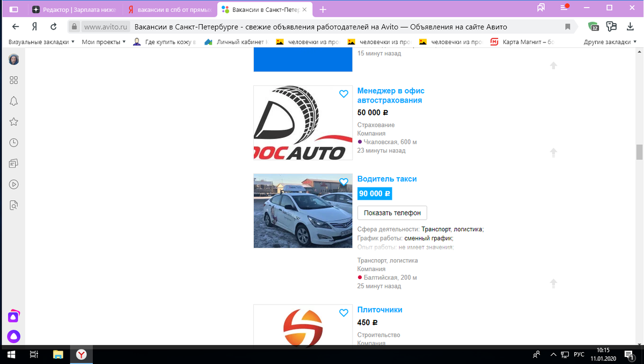
Task: Click the '90 000 ₽' salary highlight
Action: click(x=375, y=193)
